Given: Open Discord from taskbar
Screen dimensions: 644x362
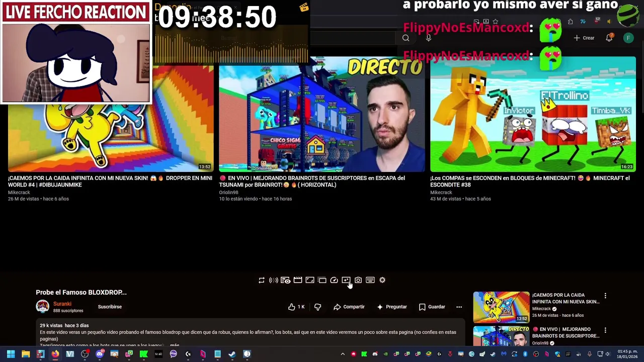Looking at the screenshot, I should pos(100,354).
